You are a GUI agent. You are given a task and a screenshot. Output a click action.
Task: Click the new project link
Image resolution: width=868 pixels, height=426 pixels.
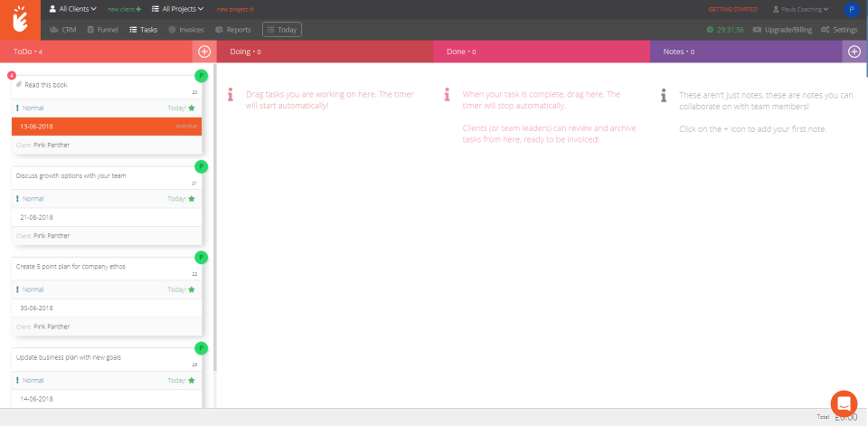(x=235, y=9)
